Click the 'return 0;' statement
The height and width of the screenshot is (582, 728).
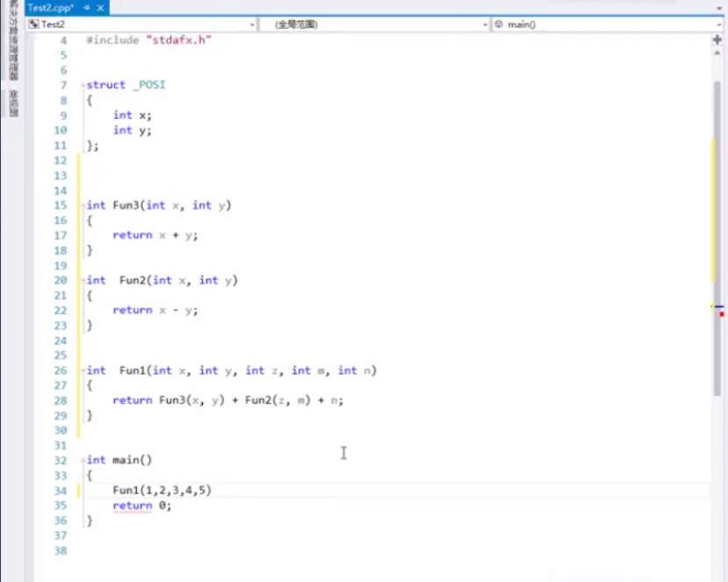click(x=142, y=506)
